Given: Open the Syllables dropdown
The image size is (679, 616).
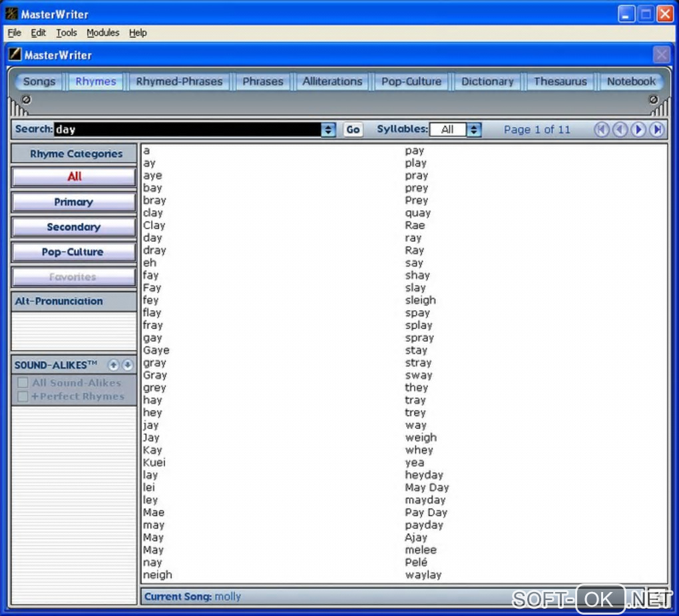Looking at the screenshot, I should (x=474, y=129).
